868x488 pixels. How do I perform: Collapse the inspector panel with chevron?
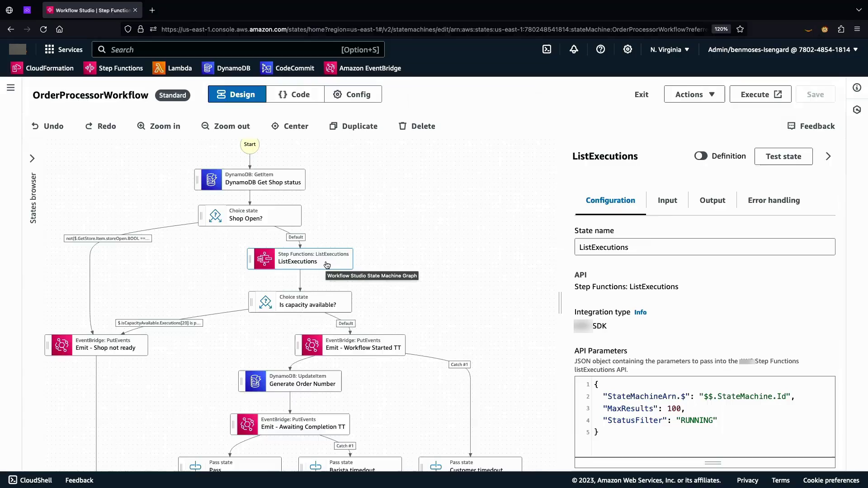(828, 156)
